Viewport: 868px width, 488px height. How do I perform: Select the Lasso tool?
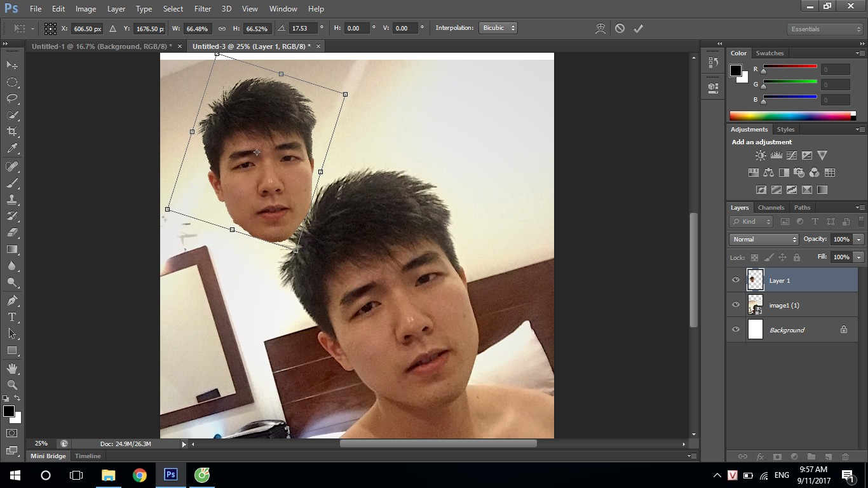point(12,98)
